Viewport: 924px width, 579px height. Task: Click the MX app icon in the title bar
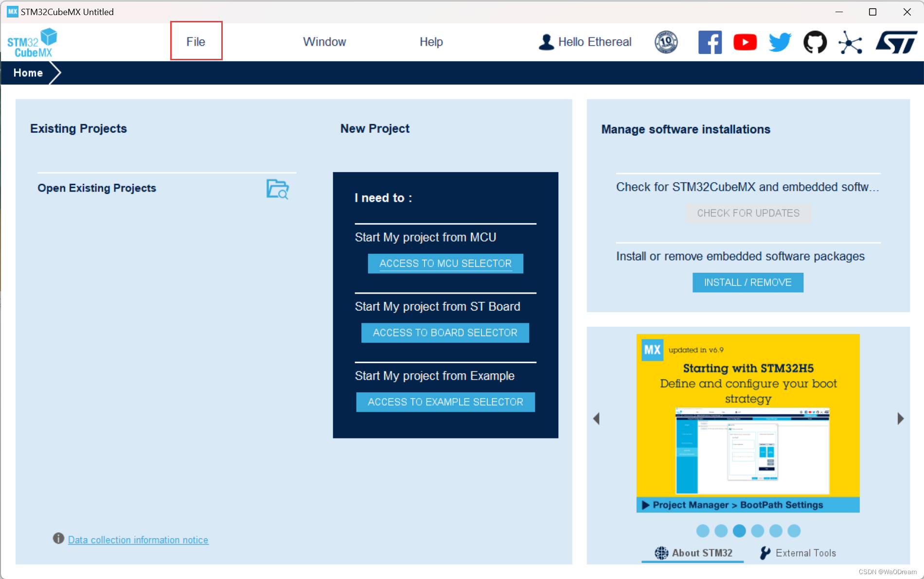12,12
